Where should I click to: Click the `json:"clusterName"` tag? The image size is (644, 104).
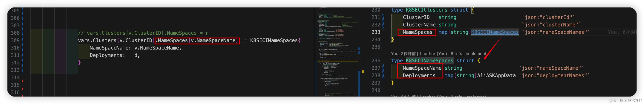pos(551,25)
